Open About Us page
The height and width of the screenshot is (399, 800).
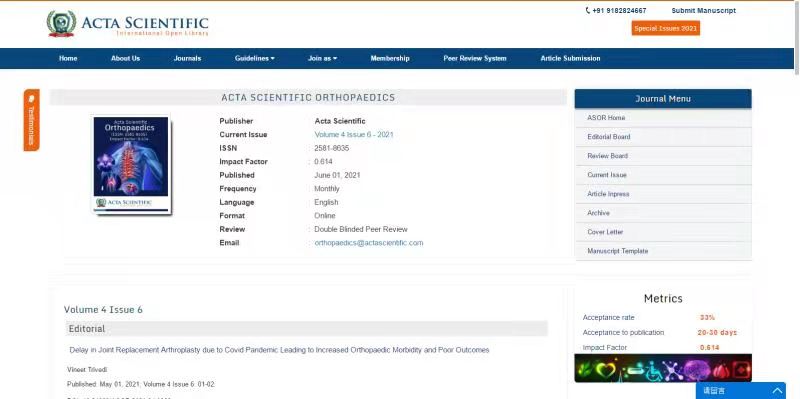[x=126, y=59]
